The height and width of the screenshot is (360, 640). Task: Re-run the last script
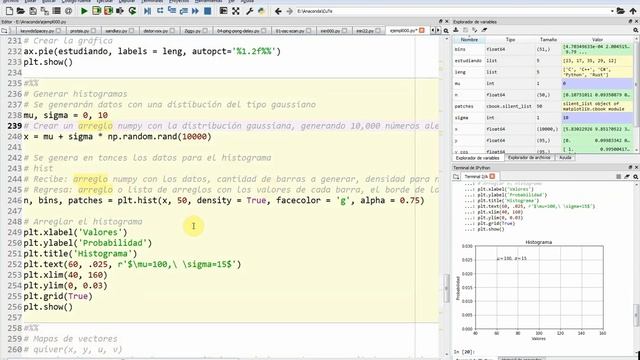click(x=132, y=11)
